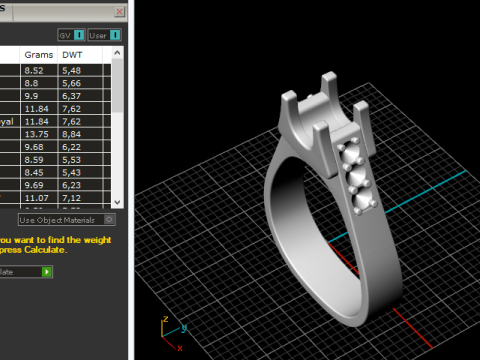This screenshot has width=480, height=360.
Task: Select the 5,48 DWT cell
Action: 80,71
